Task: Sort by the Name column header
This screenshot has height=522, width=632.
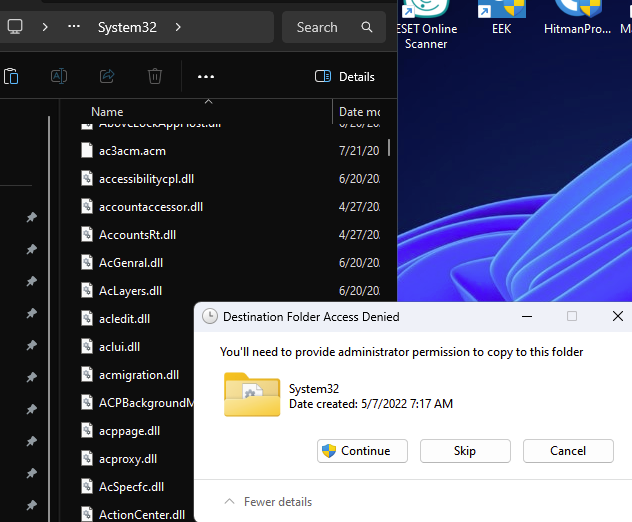Action: tap(107, 112)
